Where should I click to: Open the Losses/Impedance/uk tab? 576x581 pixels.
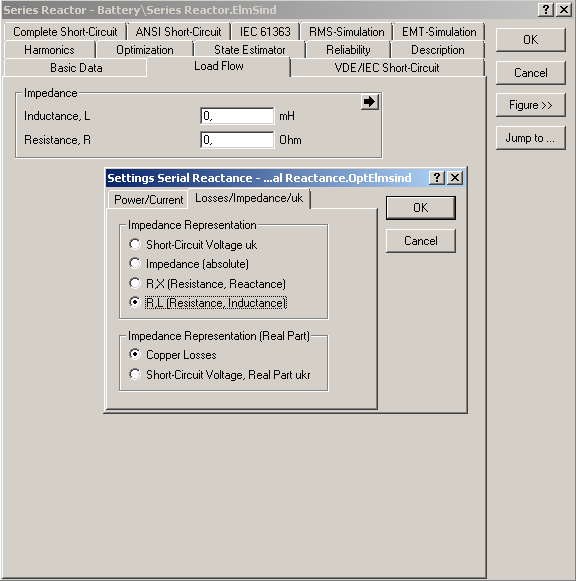(x=249, y=198)
